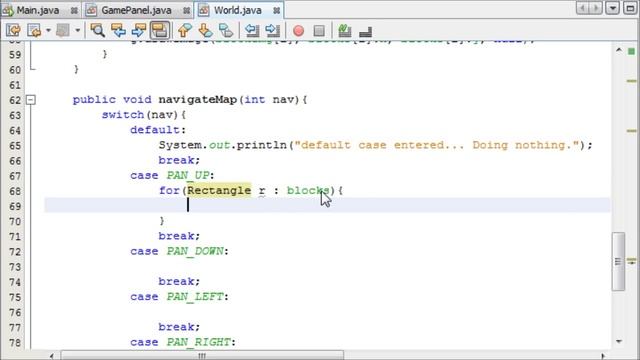Click gray Stop Macro Recording button
Image resolution: width=640 pixels, height=360 pixels.
coord(319,31)
